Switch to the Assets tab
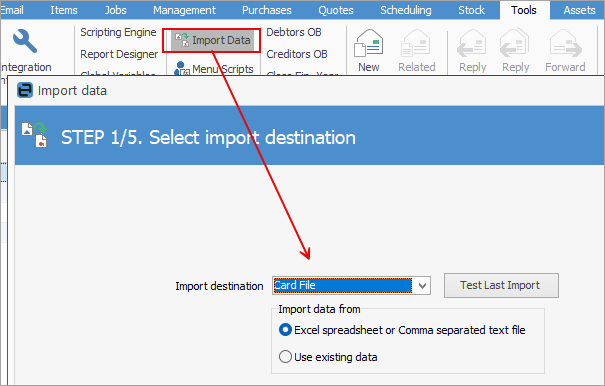Screen dimensions: 605x386 (x=579, y=10)
